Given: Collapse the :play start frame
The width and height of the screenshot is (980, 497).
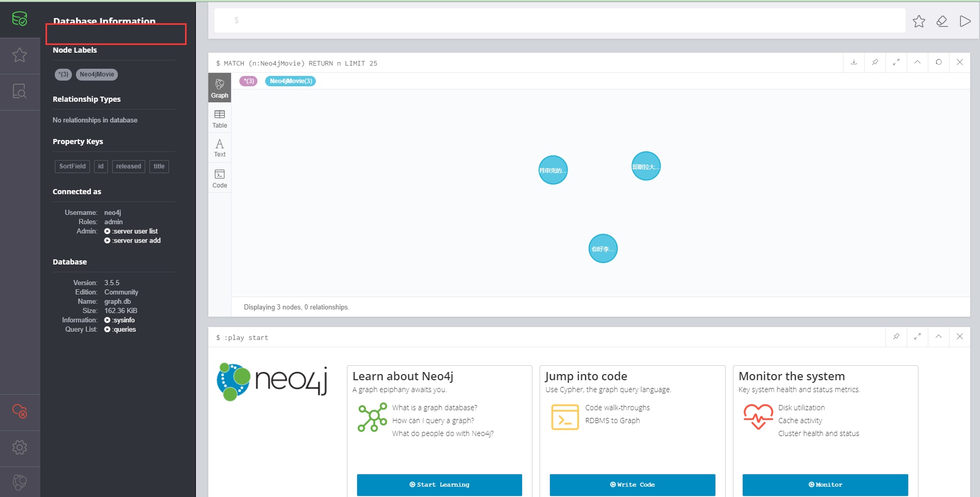Looking at the screenshot, I should click(938, 337).
